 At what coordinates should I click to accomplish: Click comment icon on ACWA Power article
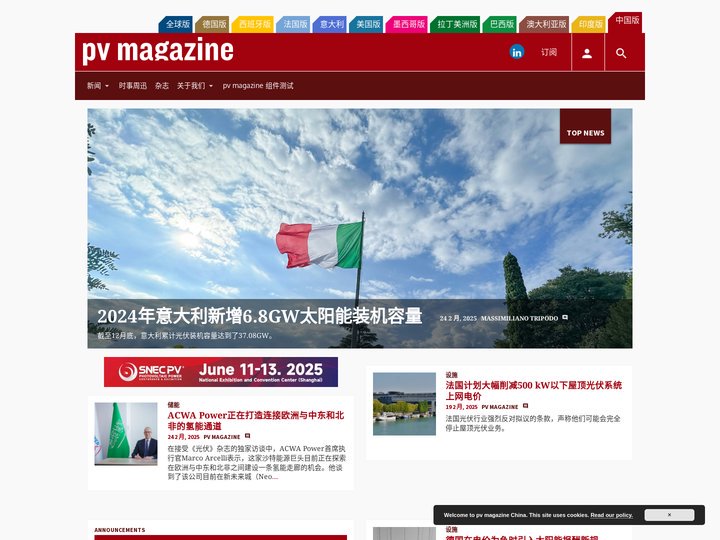pyautogui.click(x=248, y=436)
